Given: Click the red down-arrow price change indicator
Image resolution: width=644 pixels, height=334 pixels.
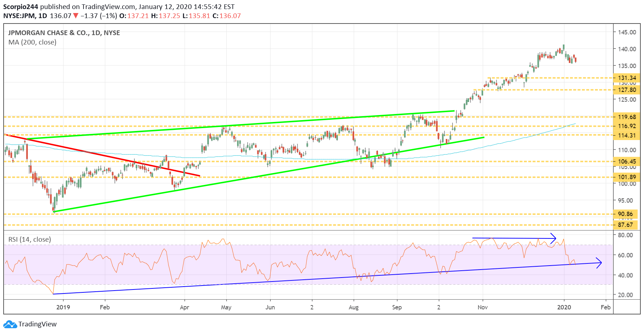Looking at the screenshot, I should [76, 16].
